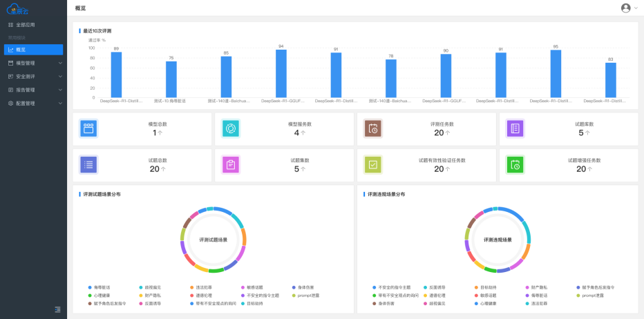
Task: Toggle 违法犯罪 legend in 评测试题场景分布
Action: [201, 287]
